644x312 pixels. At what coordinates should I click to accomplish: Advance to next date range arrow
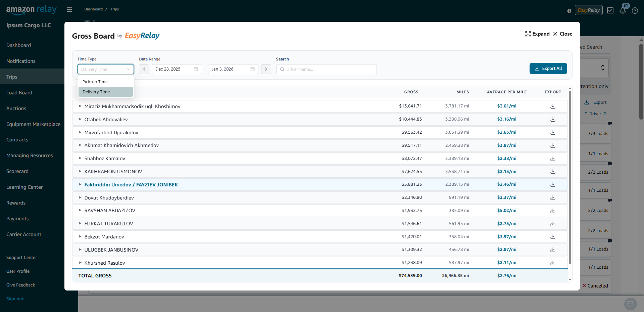click(x=266, y=69)
